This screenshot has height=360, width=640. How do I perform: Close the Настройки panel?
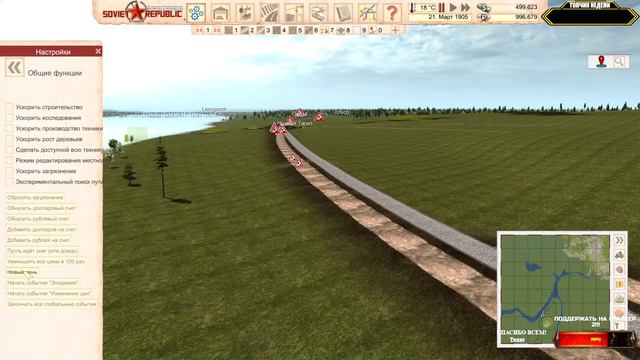point(98,51)
